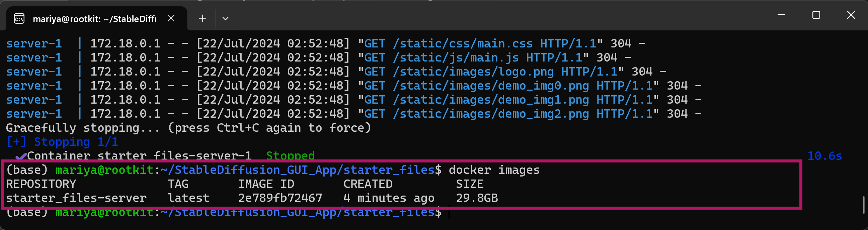Click the '4 minutes ago' created value
868x230 pixels.
tap(389, 198)
